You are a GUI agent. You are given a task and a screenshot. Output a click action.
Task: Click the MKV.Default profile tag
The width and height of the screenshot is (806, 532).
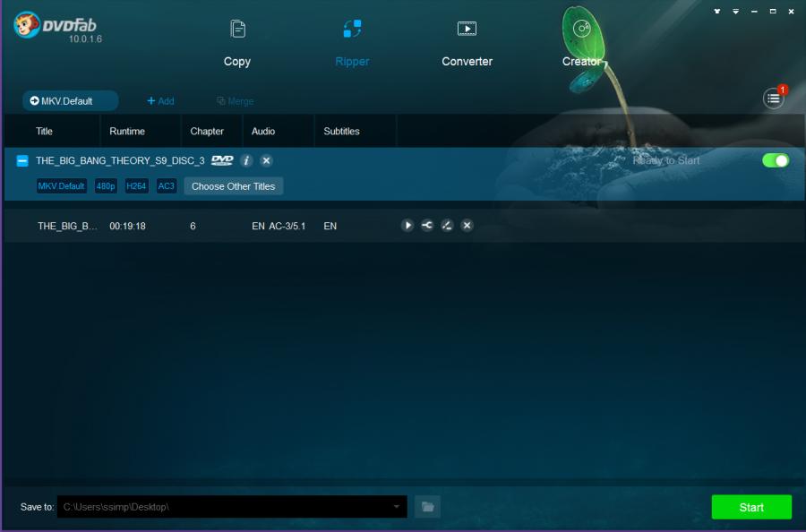(x=61, y=186)
